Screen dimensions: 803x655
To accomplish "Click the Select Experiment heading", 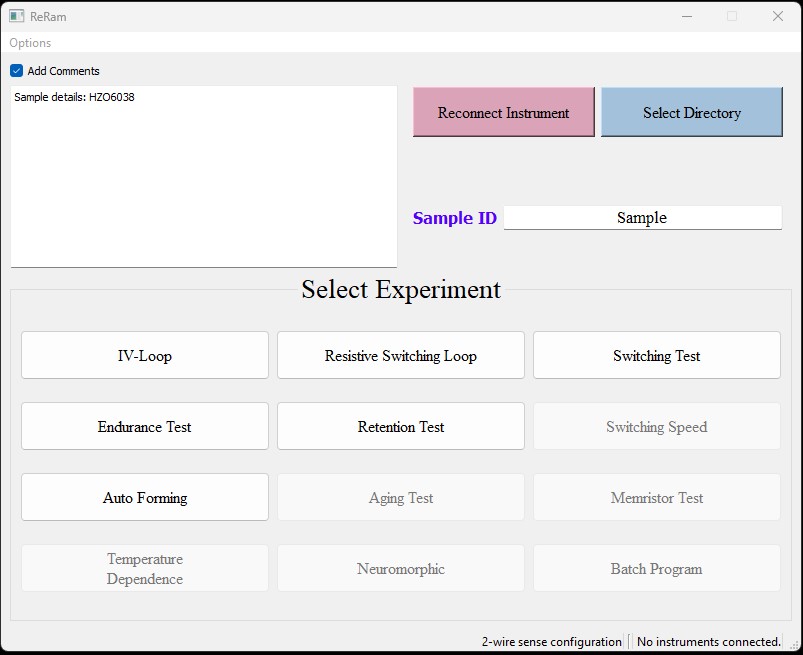I will pyautogui.click(x=401, y=289).
